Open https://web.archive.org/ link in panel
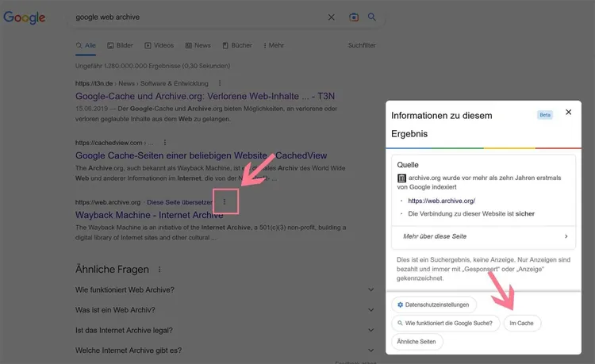This screenshot has height=364, width=595. click(442, 201)
